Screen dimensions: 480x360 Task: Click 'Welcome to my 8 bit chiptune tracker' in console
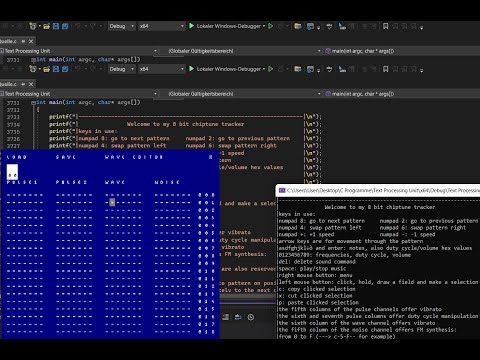click(380, 207)
